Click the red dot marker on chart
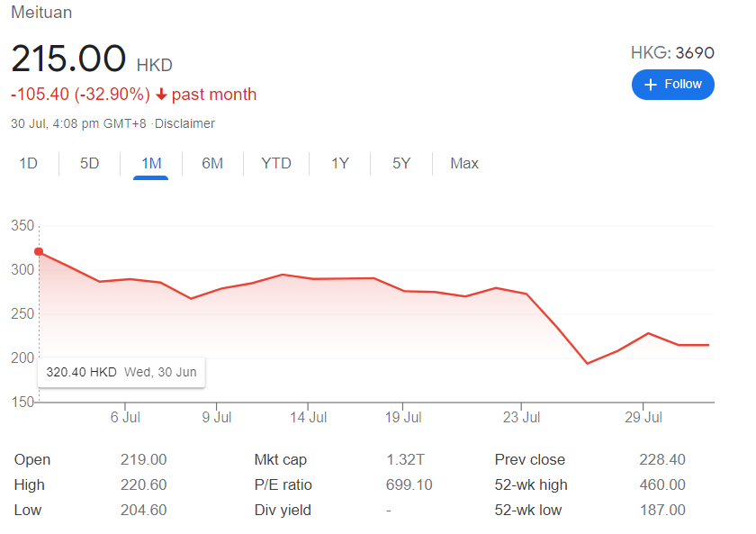 coord(39,252)
